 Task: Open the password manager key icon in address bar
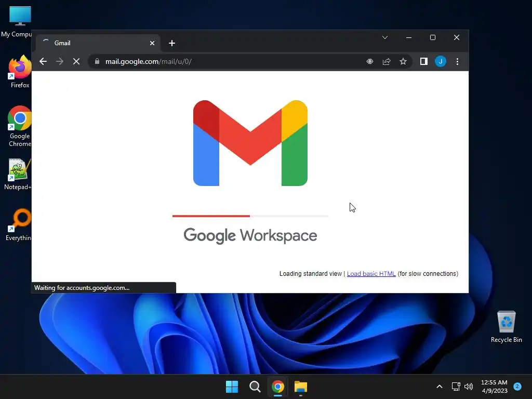[x=370, y=61]
